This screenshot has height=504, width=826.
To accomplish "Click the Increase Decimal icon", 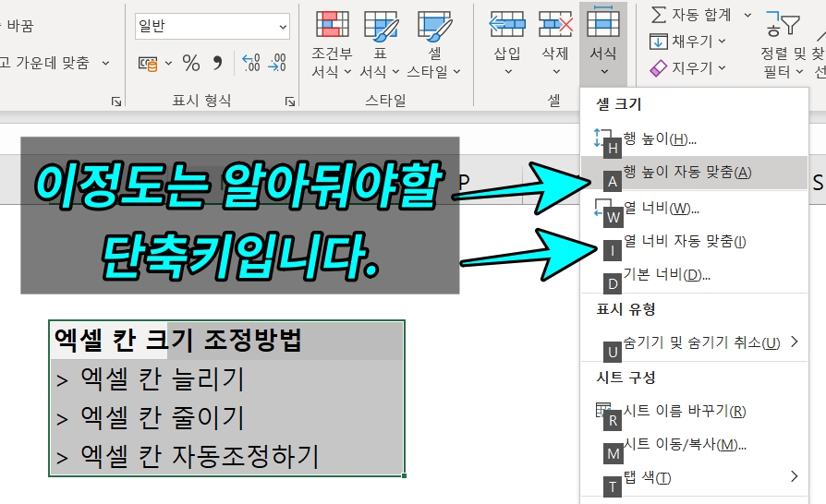I will pos(251,63).
